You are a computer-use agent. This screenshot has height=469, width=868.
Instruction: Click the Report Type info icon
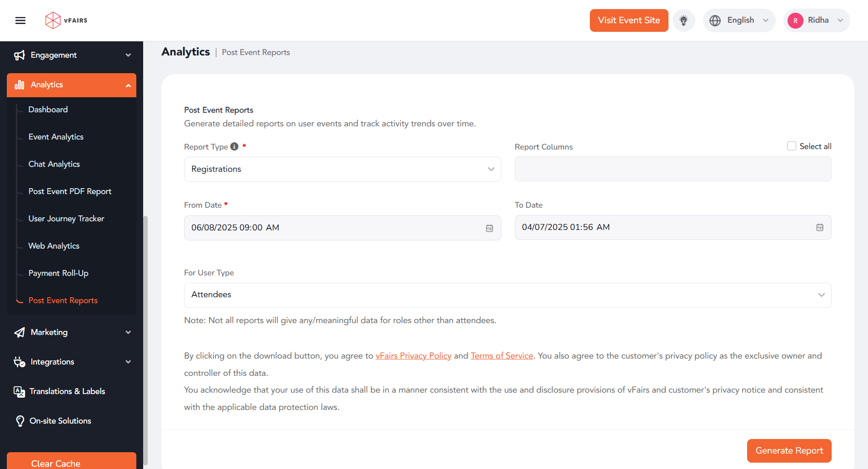click(x=234, y=146)
